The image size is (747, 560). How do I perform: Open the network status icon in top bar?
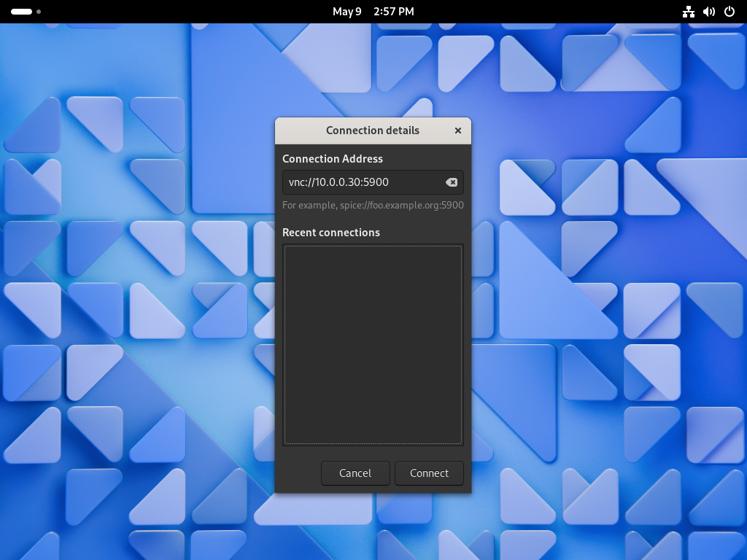point(689,12)
